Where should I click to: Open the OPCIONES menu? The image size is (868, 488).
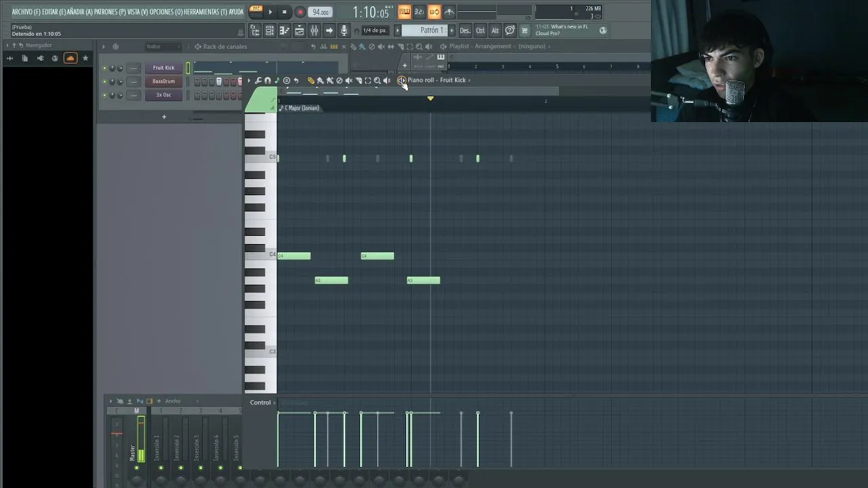pos(167,12)
